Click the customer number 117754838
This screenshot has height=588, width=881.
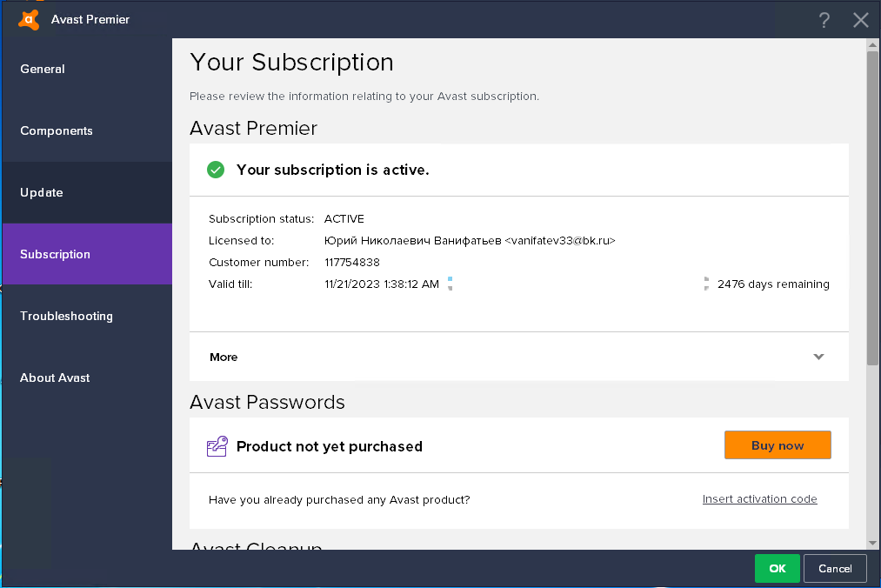pos(351,262)
